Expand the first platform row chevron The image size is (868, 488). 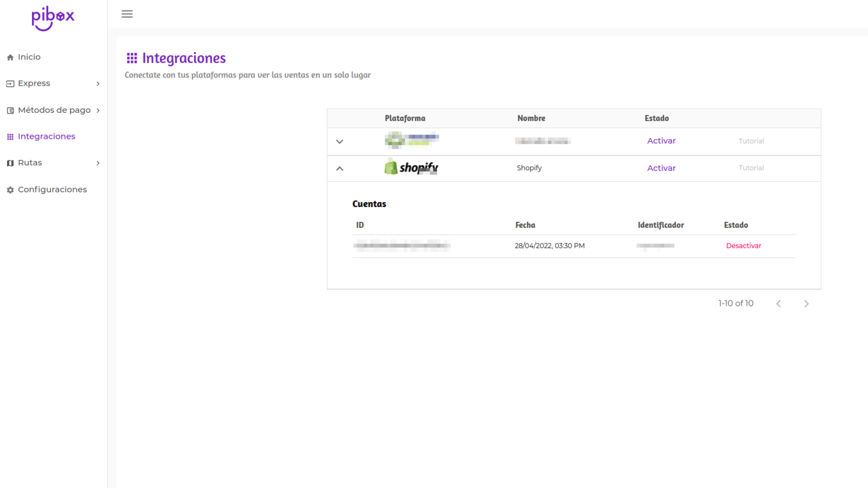(340, 142)
